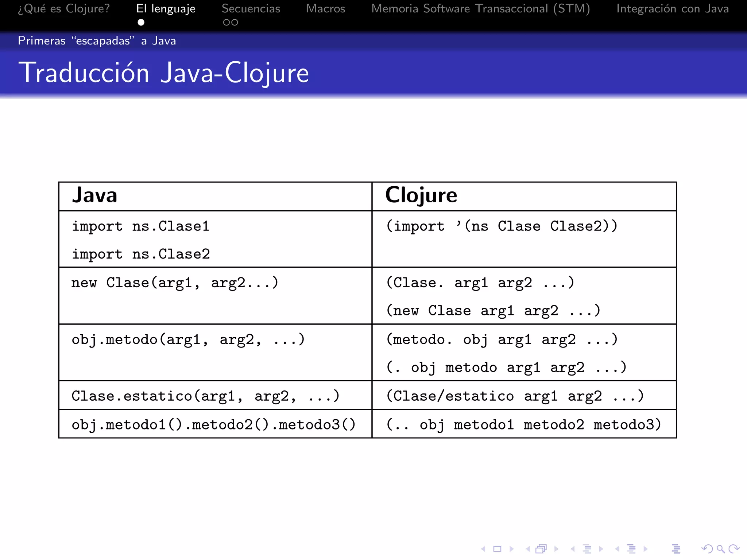Click (Clase. arg1 arg2 ...) text
Screen dimensions: 747x560
coord(480,283)
